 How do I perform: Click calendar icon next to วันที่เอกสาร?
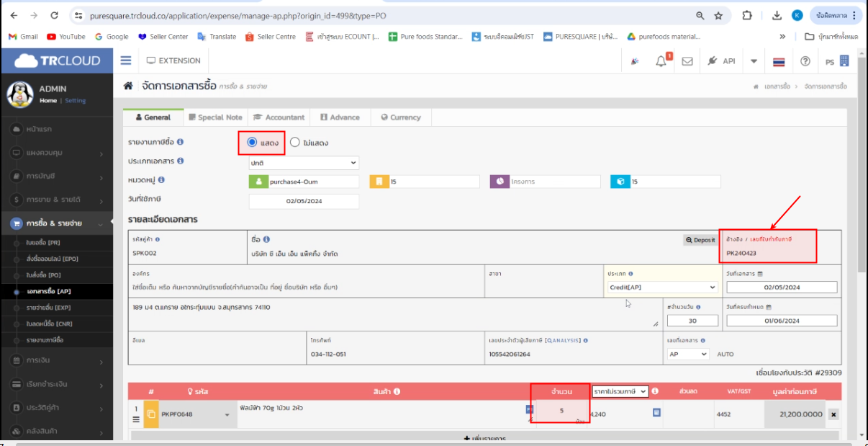pyautogui.click(x=761, y=274)
